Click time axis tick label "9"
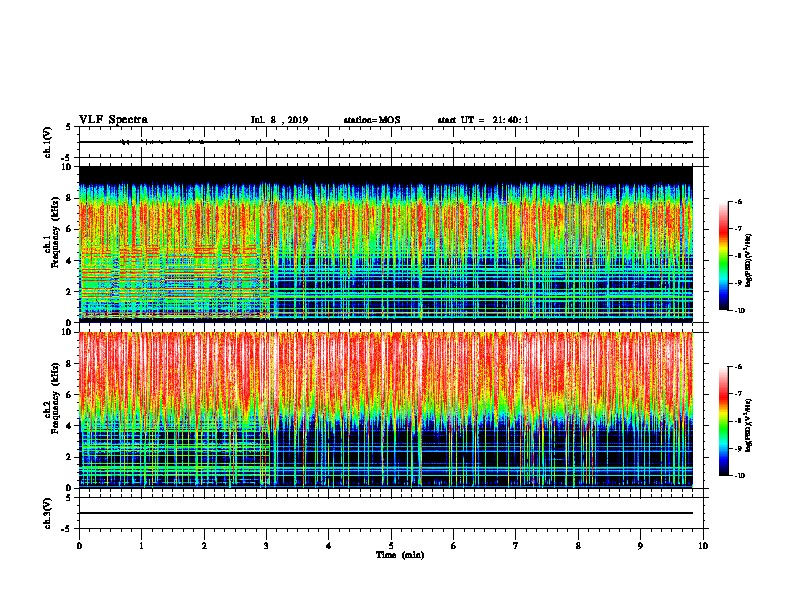792x612 pixels. pyautogui.click(x=640, y=546)
